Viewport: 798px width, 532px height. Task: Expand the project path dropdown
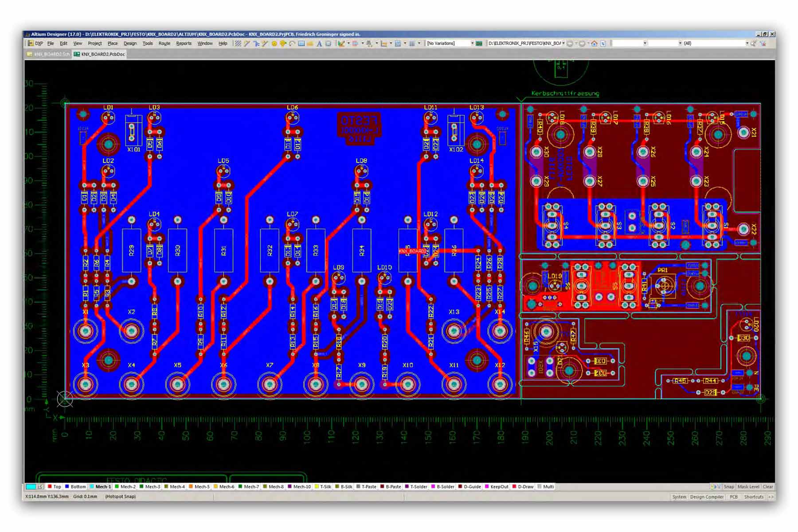click(526, 43)
